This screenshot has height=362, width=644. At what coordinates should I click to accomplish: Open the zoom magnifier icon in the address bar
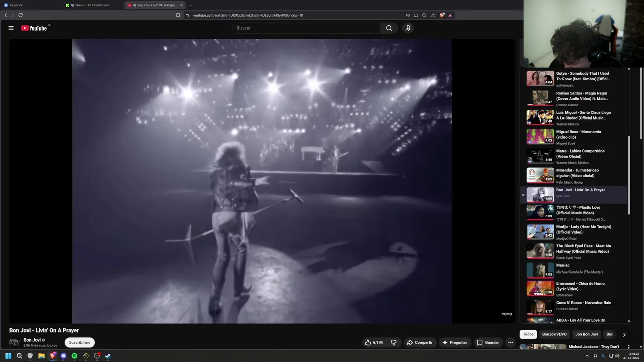424,15
